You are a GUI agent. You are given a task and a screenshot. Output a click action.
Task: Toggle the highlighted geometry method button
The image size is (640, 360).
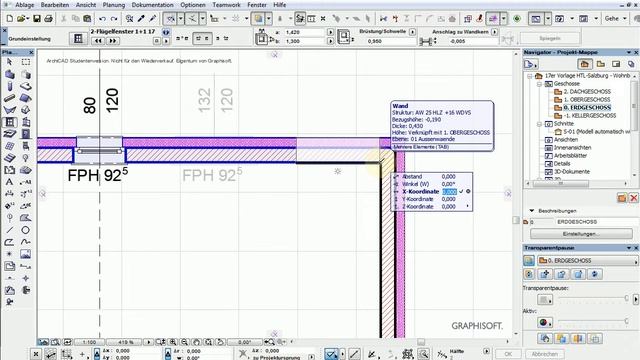tap(202, 38)
